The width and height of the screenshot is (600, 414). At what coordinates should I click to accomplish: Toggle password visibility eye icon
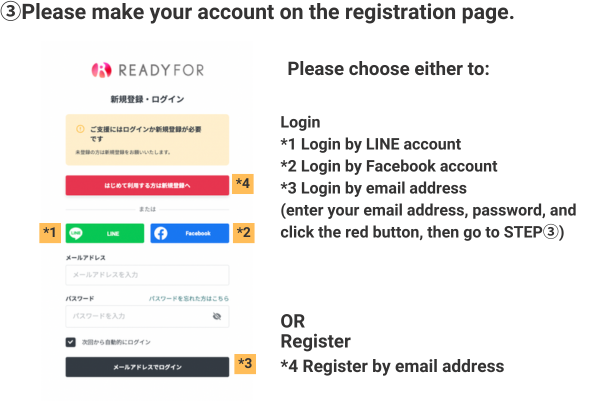tap(216, 316)
